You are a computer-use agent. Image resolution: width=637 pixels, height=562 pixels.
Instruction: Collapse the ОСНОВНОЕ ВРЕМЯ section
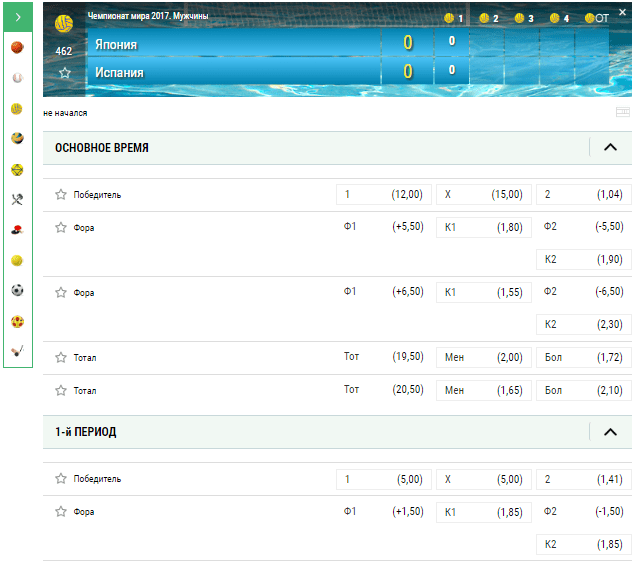tap(610, 147)
